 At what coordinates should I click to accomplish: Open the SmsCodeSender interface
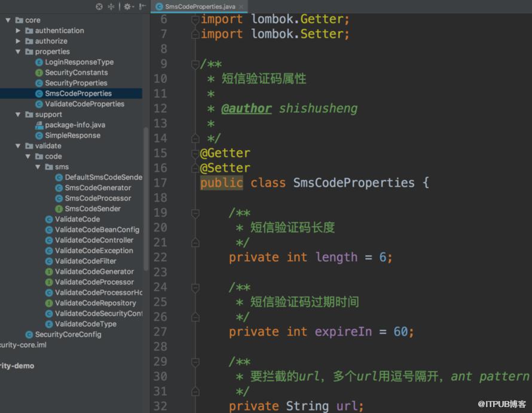tap(93, 209)
